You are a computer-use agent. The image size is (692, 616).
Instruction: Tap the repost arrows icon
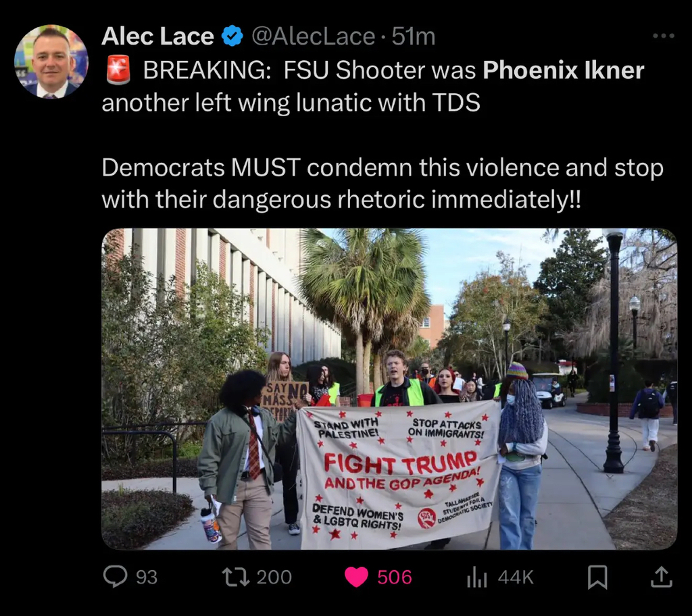click(x=235, y=577)
